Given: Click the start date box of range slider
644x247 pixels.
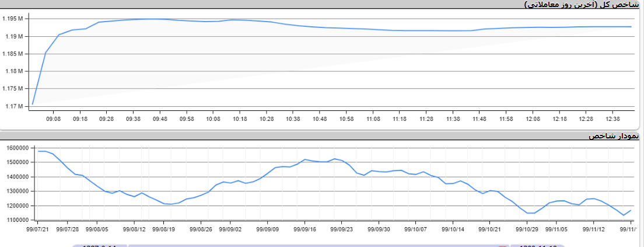Looking at the screenshot, I should pyautogui.click(x=99, y=245).
